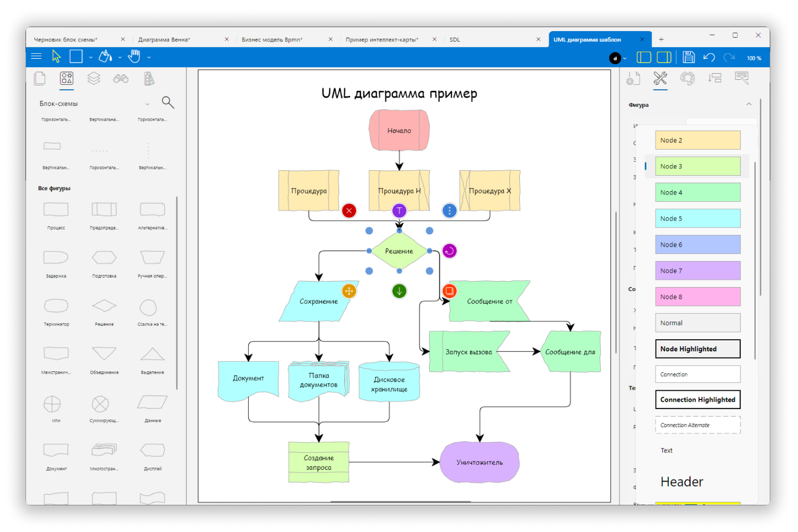
Task: Close the SDL tab
Action: click(x=538, y=39)
